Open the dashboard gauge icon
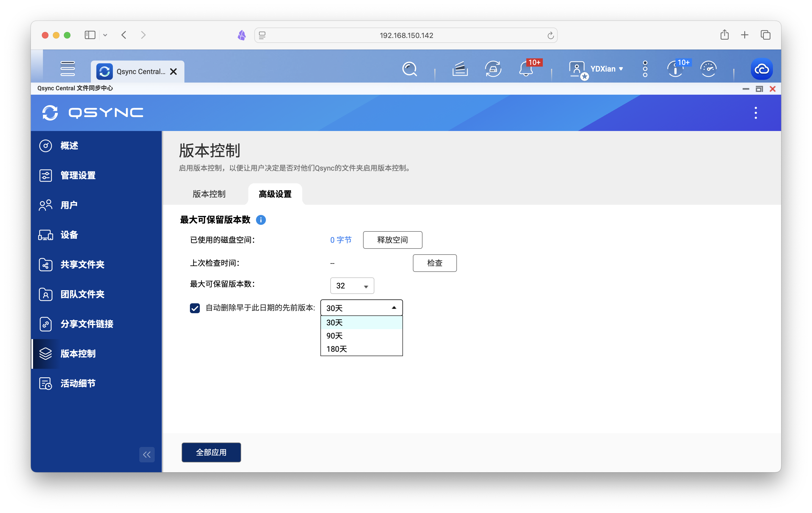This screenshot has width=812, height=513. click(x=708, y=69)
